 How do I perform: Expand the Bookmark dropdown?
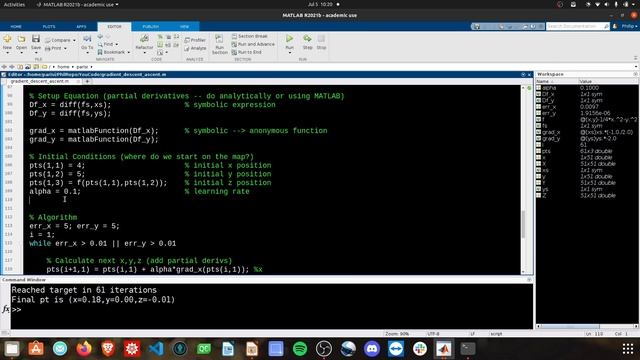(129, 52)
